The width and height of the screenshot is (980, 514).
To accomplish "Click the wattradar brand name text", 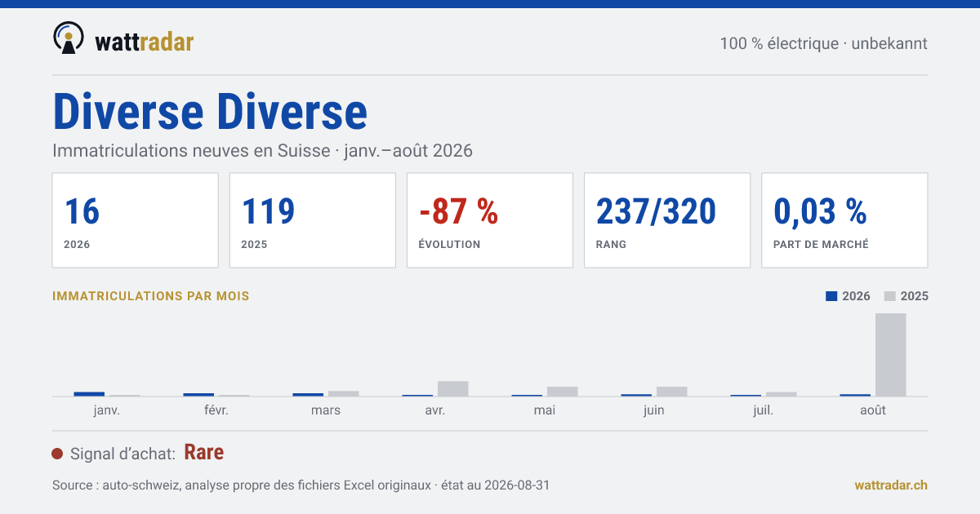I will 145,42.
